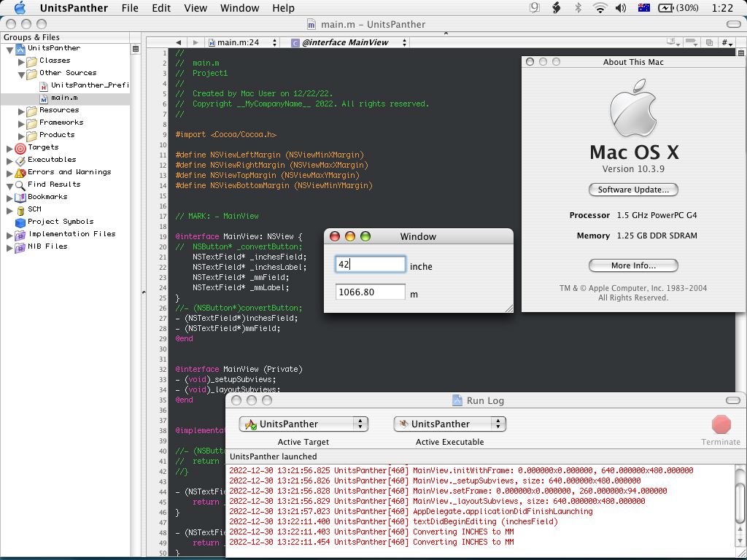Image resolution: width=747 pixels, height=560 pixels.
Task: Click the Targets bullseye icon in sidebar
Action: 20,147
